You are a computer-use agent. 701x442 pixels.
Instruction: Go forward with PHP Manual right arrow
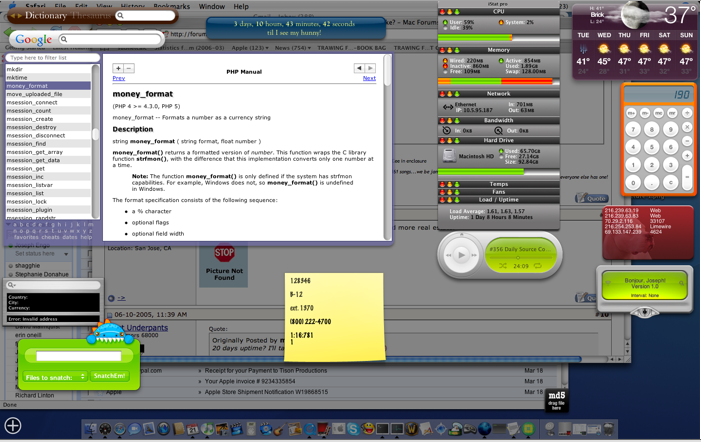click(x=370, y=68)
